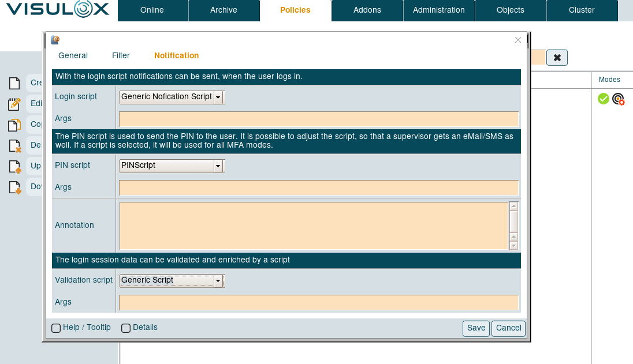Switch to the General tab

coord(73,56)
